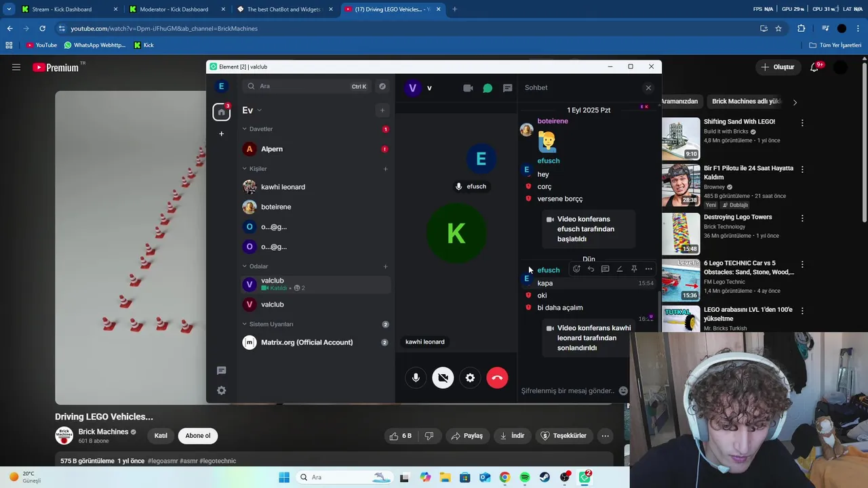Click the Teşekkürler button
868x488 pixels.
[x=564, y=436]
